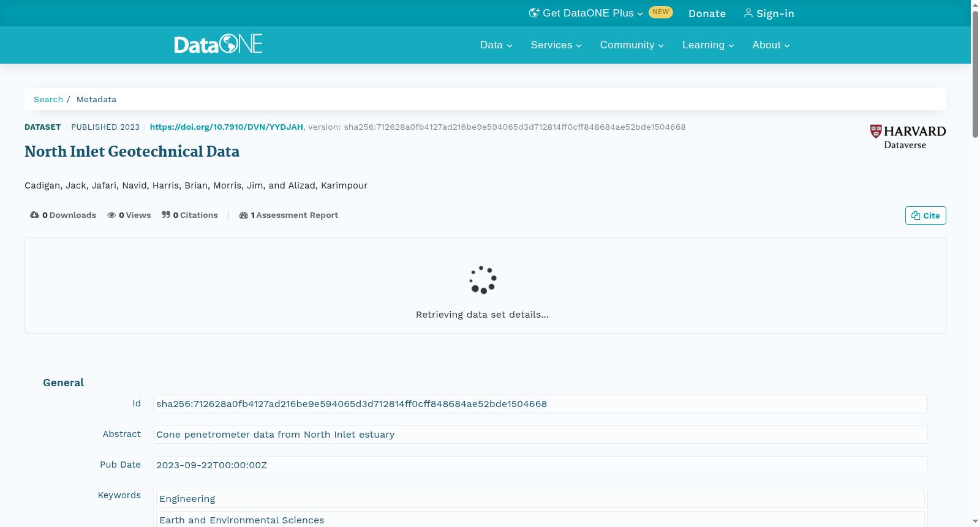The width and height of the screenshot is (980, 527).
Task: Click the Donate link
Action: pyautogui.click(x=707, y=13)
